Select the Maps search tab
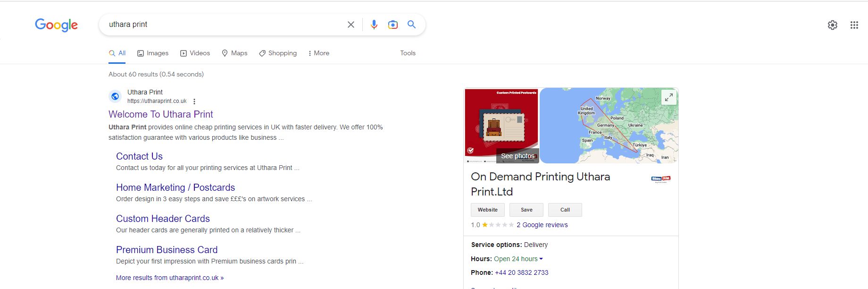 [x=234, y=53]
